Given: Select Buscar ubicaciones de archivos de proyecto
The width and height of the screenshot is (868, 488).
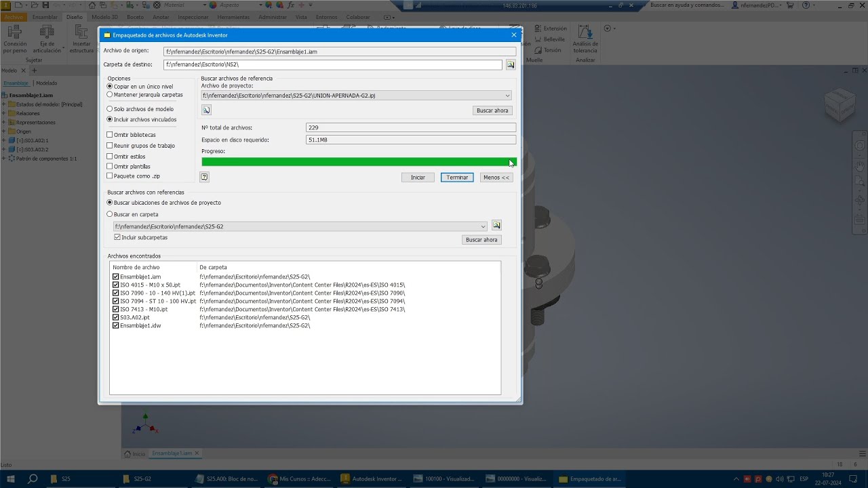Looking at the screenshot, I should (110, 203).
